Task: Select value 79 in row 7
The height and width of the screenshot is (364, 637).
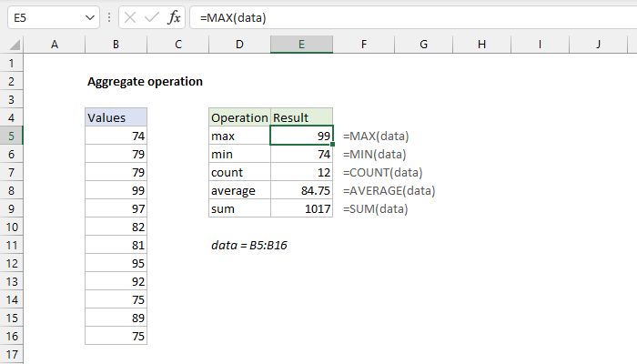Action: tap(116, 172)
